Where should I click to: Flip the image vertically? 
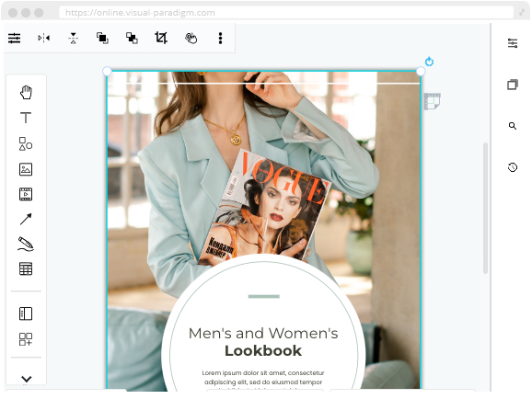(x=73, y=38)
